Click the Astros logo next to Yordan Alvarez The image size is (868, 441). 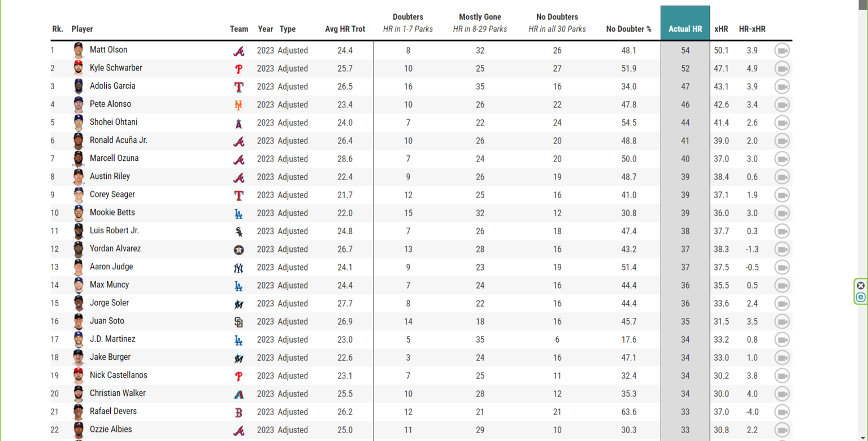[239, 250]
